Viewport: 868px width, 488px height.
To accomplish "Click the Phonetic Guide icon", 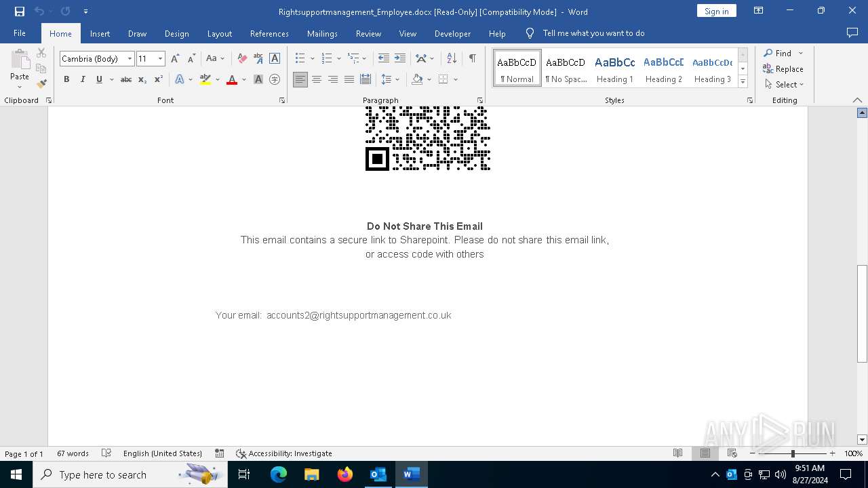I will pyautogui.click(x=258, y=59).
